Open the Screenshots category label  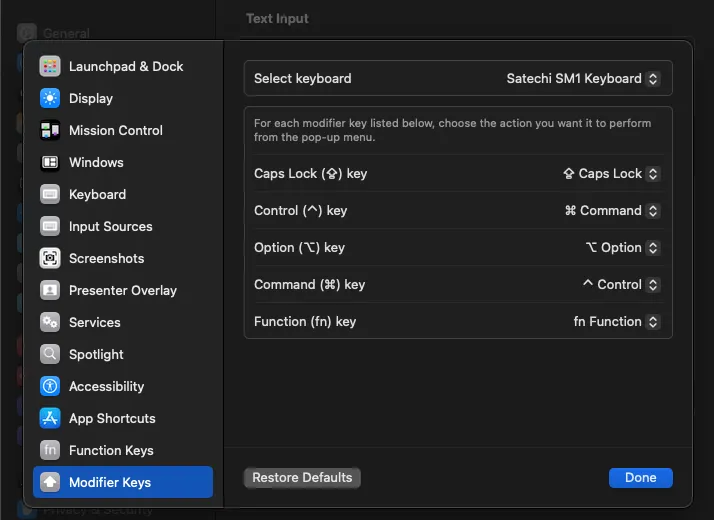107,258
